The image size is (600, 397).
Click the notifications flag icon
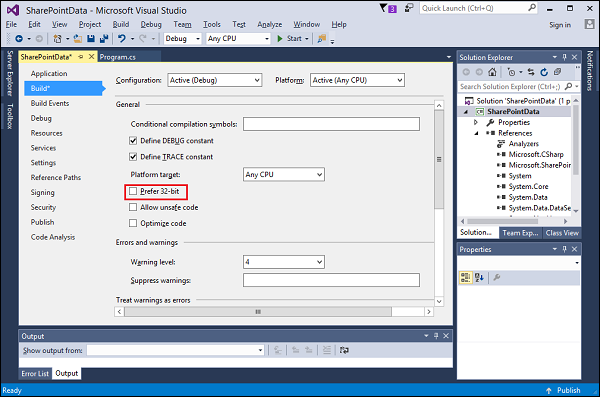point(383,8)
